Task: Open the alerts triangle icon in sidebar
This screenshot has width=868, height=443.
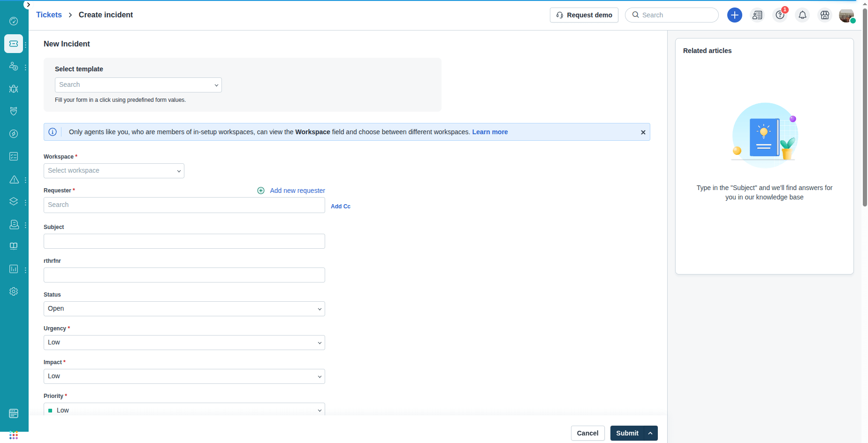Action: pos(14,179)
